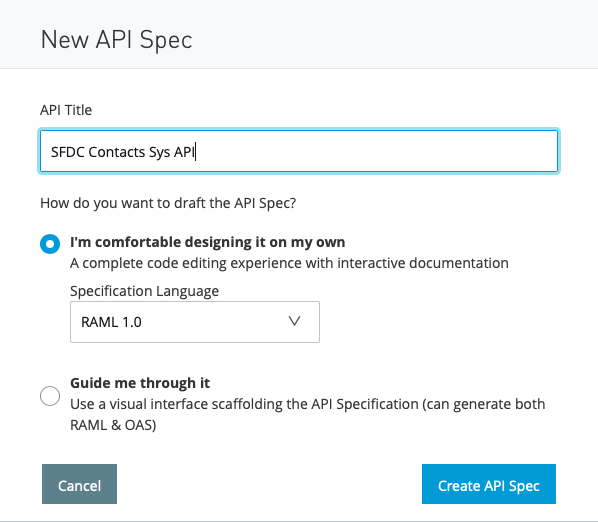
Task: Click the 'RAML 1.0' text in the combo box
Action: (111, 322)
